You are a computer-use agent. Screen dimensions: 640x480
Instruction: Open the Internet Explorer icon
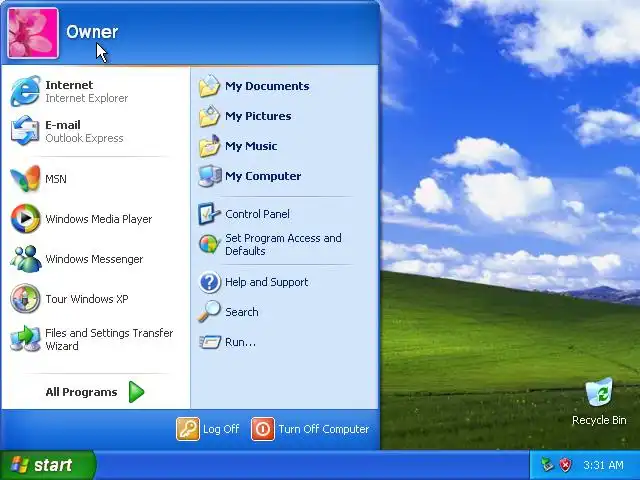pyautogui.click(x=25, y=91)
